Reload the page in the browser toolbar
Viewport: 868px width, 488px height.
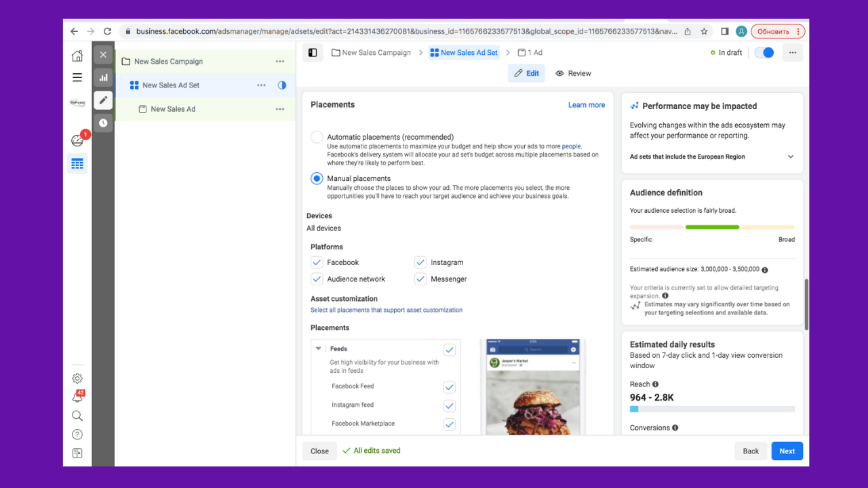(x=107, y=31)
